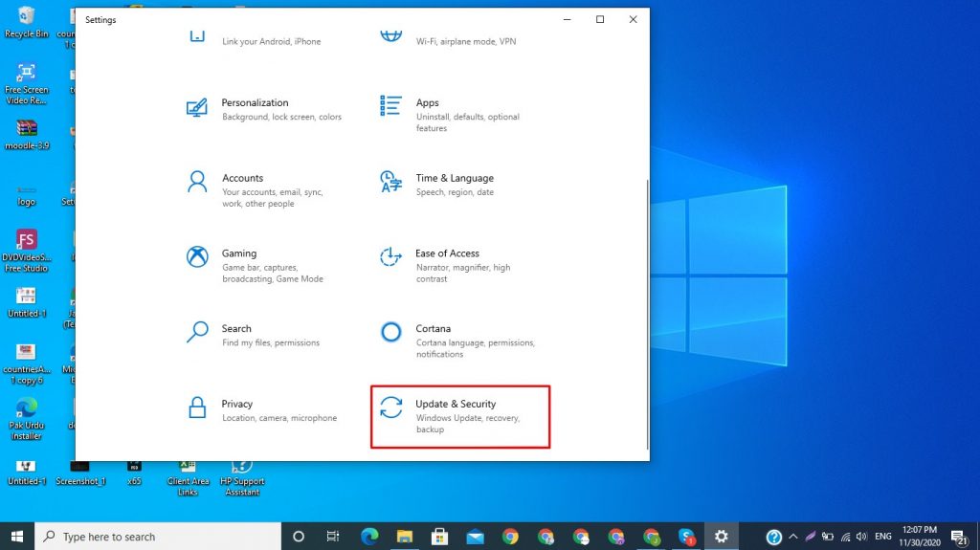Click the Privacy padlock icon
The image size is (980, 550).
[197, 407]
